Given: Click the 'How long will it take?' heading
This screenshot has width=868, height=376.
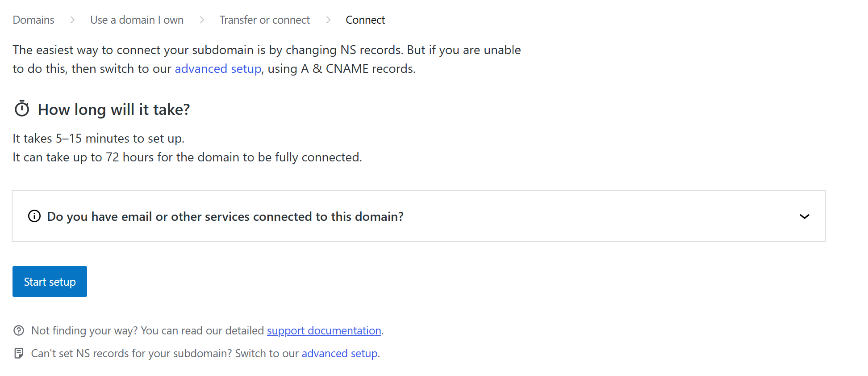Looking at the screenshot, I should (x=114, y=110).
